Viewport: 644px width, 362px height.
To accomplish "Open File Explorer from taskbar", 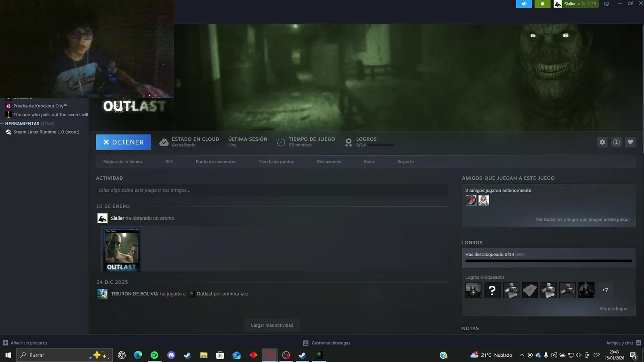I will [x=204, y=355].
